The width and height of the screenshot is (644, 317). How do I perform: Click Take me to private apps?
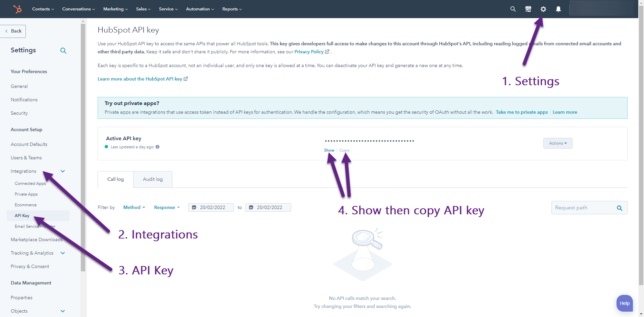522,112
